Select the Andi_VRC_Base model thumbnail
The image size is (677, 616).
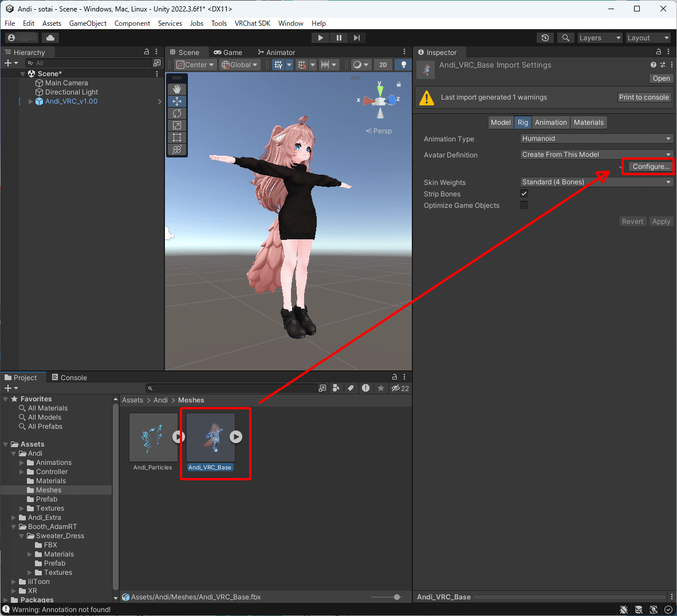[x=211, y=437]
